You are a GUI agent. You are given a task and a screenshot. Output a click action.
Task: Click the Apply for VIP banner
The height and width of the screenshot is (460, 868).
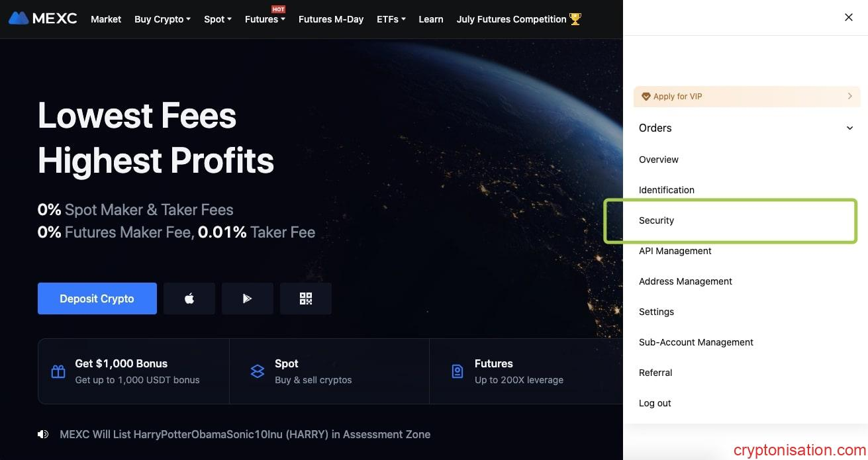(746, 97)
